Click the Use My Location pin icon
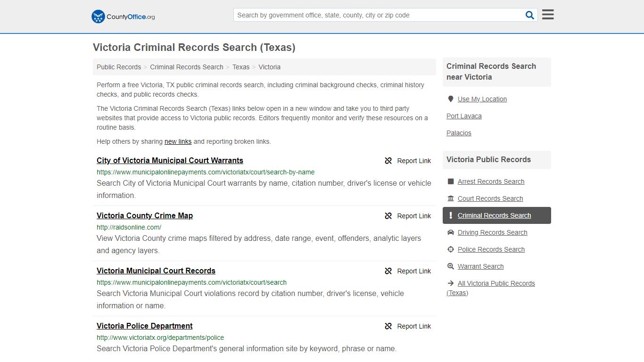 pos(451,99)
